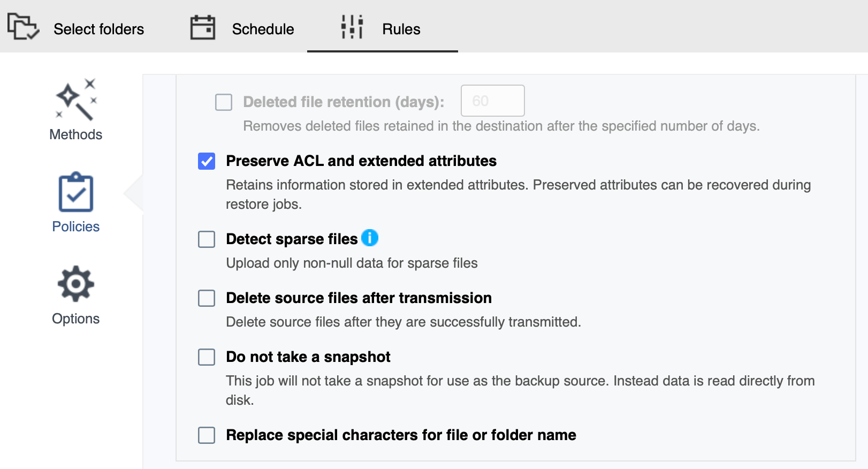
Task: Open the Options gear icon
Action: pyautogui.click(x=76, y=284)
